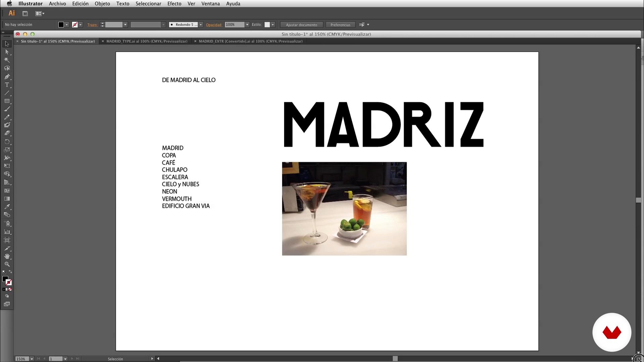The image size is (644, 362).
Task: Switch to MADRID_TYPE.ai tab
Action: click(147, 41)
